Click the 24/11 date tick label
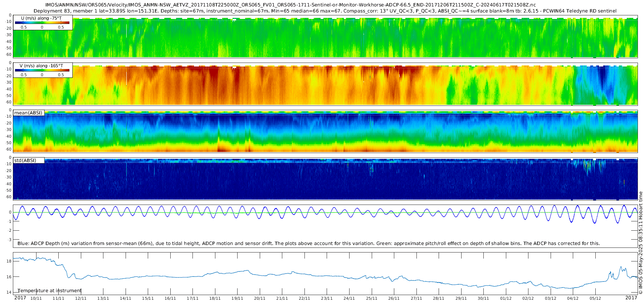This screenshot has width=644, height=304. (x=349, y=298)
